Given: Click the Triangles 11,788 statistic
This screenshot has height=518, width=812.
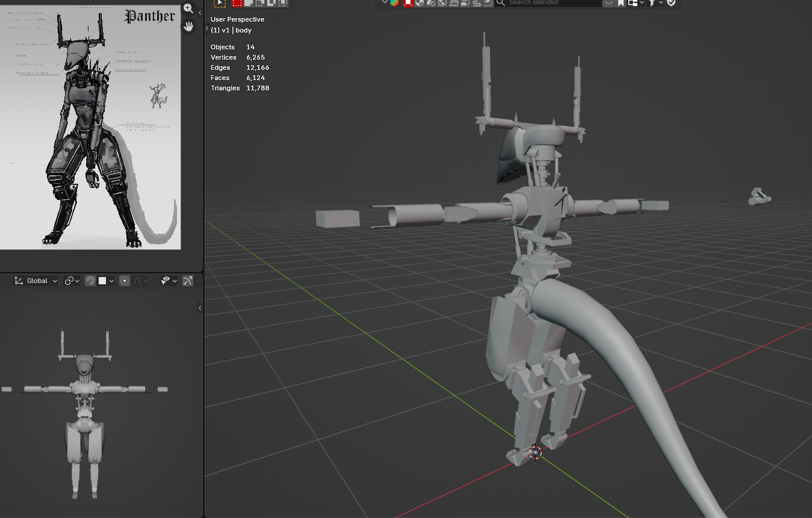Looking at the screenshot, I should coord(240,88).
